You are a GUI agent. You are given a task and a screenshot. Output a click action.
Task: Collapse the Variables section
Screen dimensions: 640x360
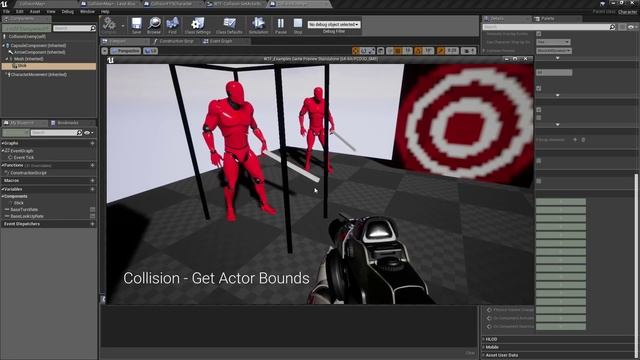click(x=3, y=189)
